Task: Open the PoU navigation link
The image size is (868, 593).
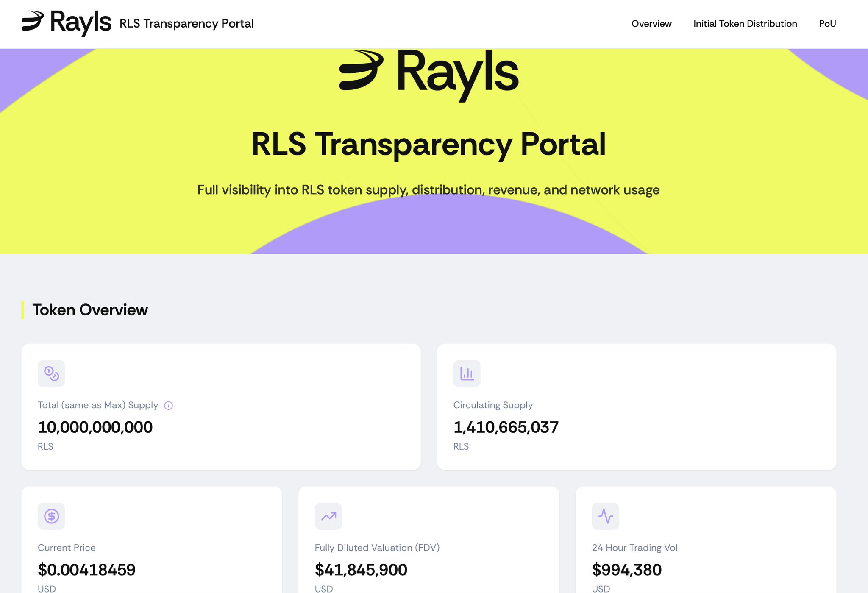Action: (x=827, y=24)
